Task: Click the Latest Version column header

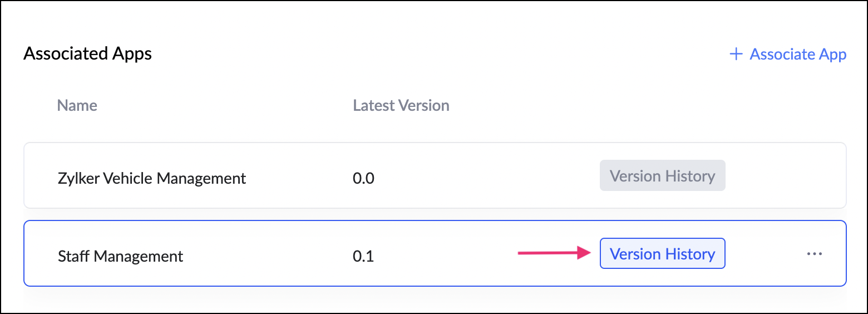Action: click(x=401, y=105)
